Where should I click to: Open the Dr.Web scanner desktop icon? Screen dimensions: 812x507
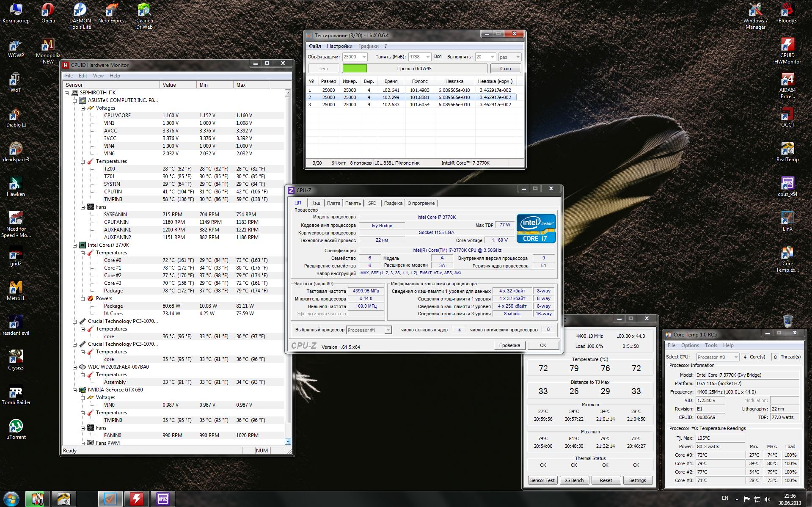click(144, 16)
